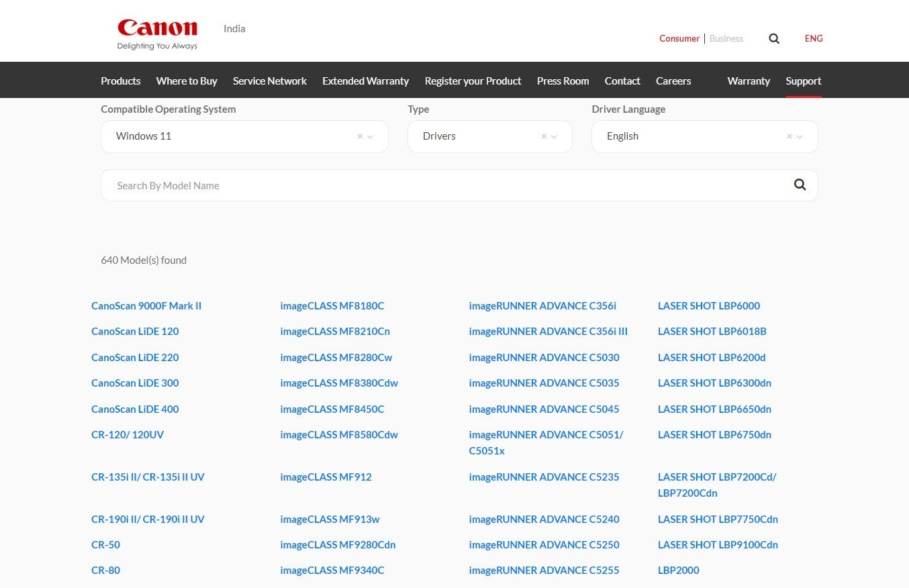Open the header search magnifier icon
The image size is (909, 588).
[x=774, y=39]
